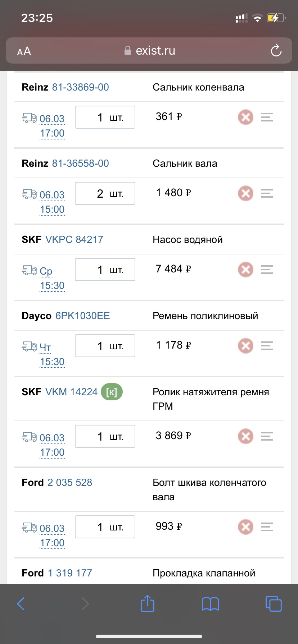
Task: Open part link VKPC 84217
Action: tap(74, 240)
